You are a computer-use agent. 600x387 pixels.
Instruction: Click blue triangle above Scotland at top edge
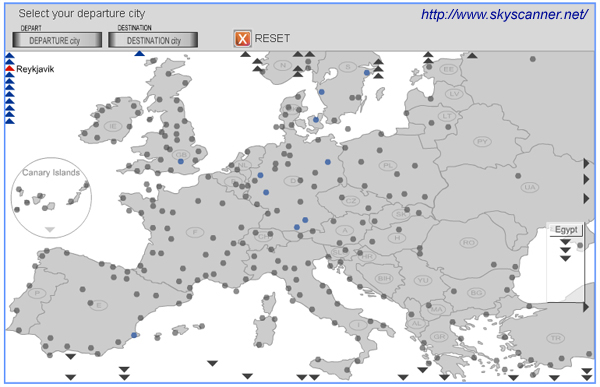(140, 54)
